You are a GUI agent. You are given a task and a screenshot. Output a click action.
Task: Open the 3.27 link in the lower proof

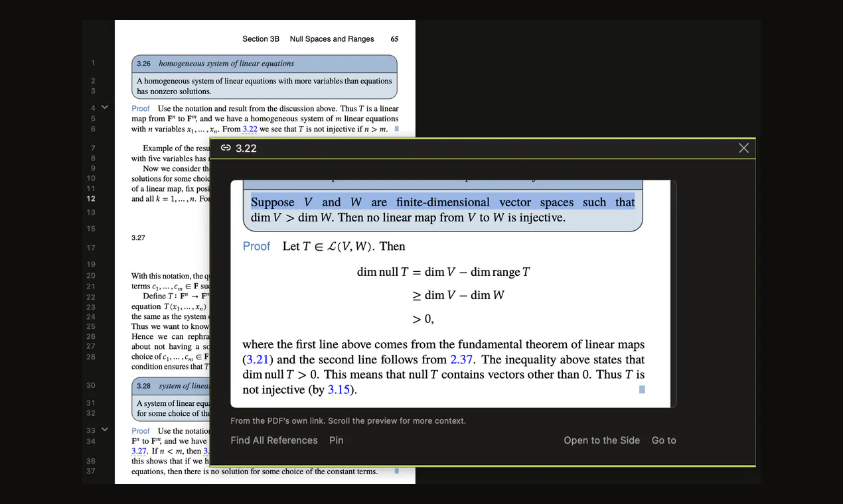click(137, 451)
